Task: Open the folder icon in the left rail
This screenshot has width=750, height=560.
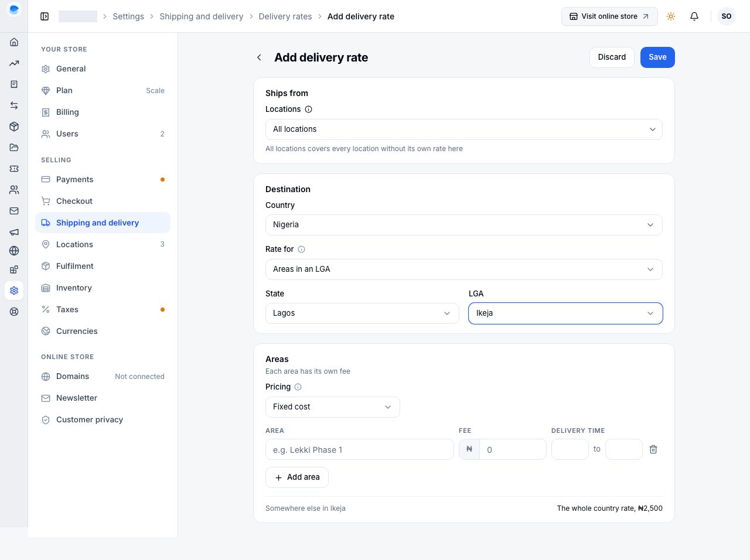Action: pos(14,148)
